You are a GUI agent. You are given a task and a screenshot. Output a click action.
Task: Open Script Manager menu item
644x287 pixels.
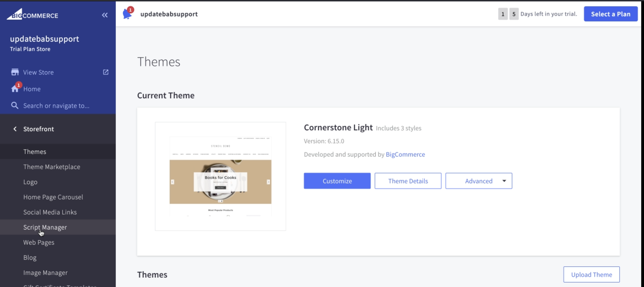[x=45, y=227]
